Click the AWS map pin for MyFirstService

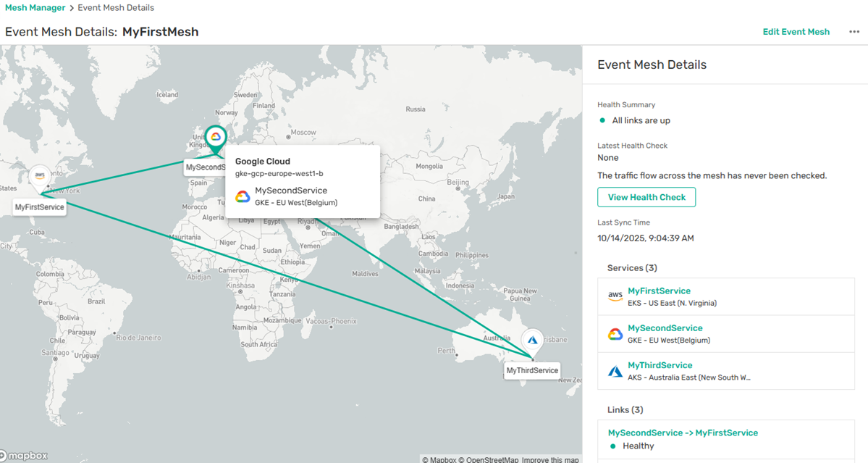40,176
